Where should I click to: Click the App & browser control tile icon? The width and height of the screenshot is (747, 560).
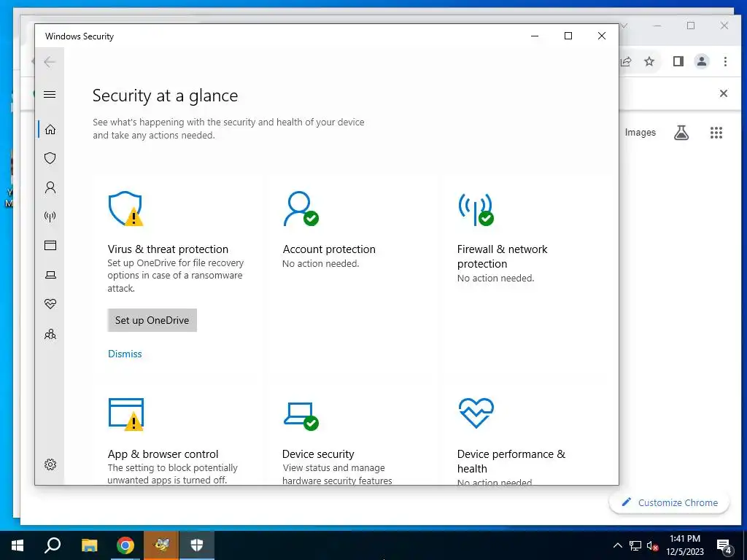[126, 414]
